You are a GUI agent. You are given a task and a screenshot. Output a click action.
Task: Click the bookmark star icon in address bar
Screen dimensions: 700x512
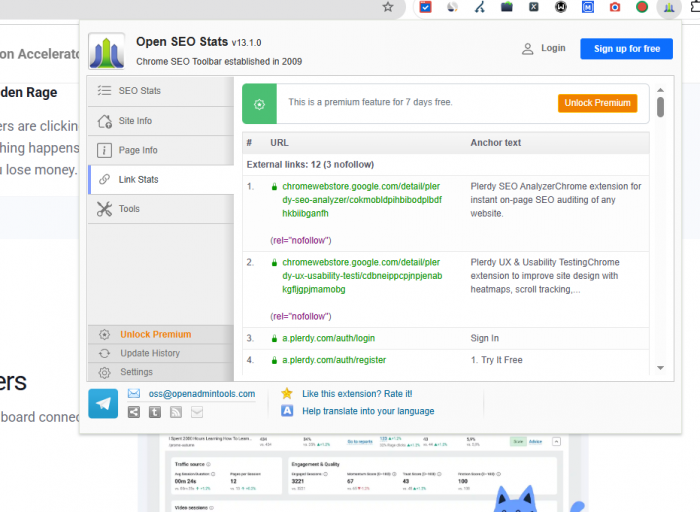click(x=388, y=7)
